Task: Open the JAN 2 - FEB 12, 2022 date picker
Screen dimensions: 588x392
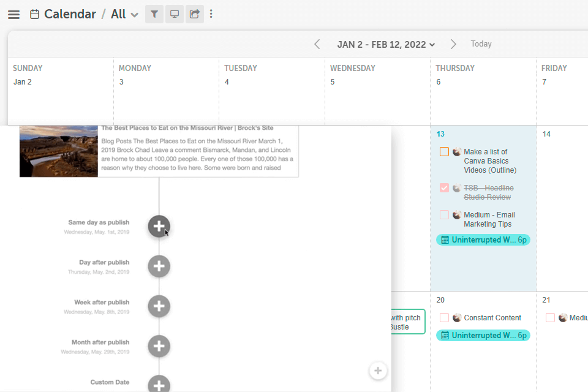Action: (386, 45)
